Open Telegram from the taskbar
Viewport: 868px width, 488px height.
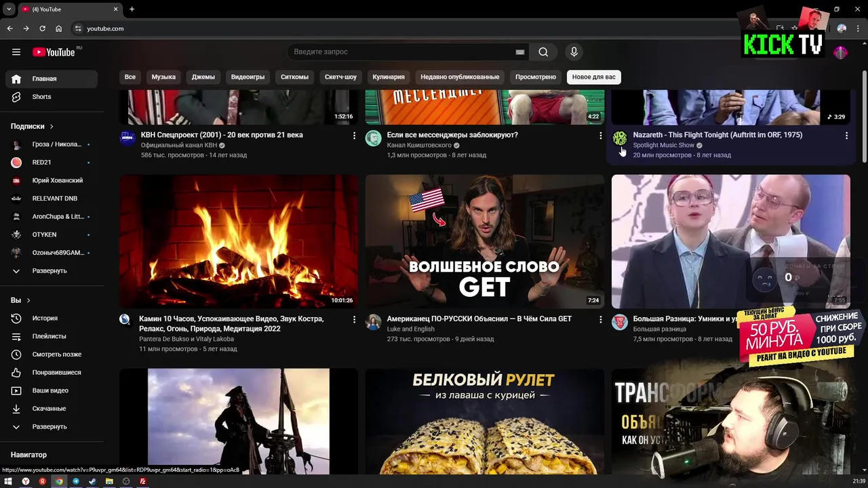[76, 481]
